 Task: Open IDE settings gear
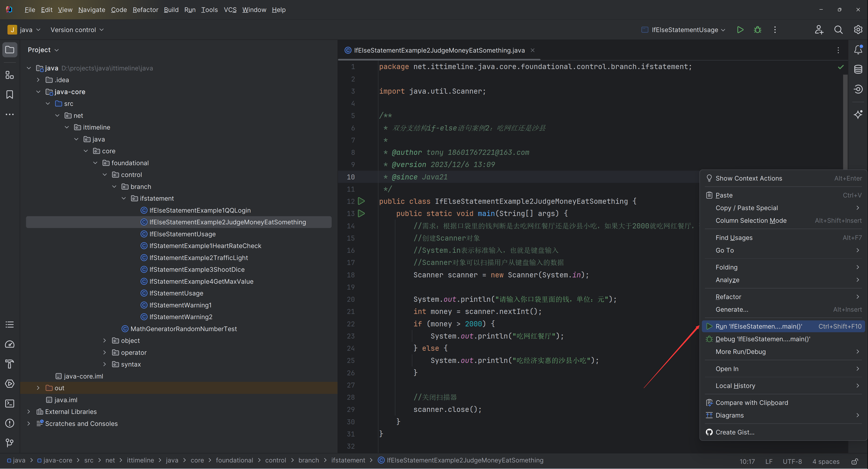[x=858, y=30]
